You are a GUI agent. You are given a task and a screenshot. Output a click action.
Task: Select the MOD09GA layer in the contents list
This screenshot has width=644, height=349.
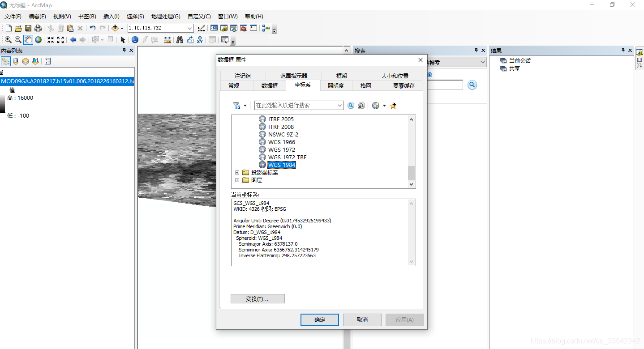[x=67, y=81]
